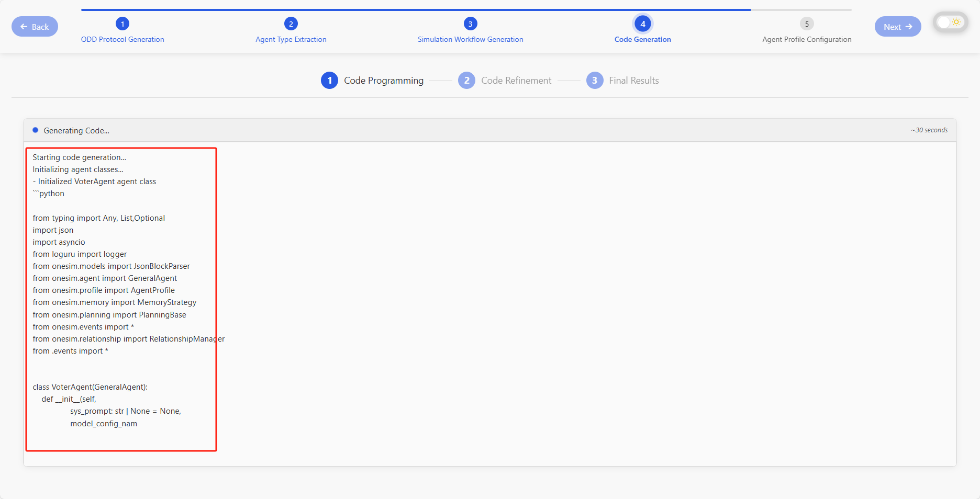Click the MemoryStrategy import line
Image resolution: width=980 pixels, height=499 pixels.
tap(115, 302)
